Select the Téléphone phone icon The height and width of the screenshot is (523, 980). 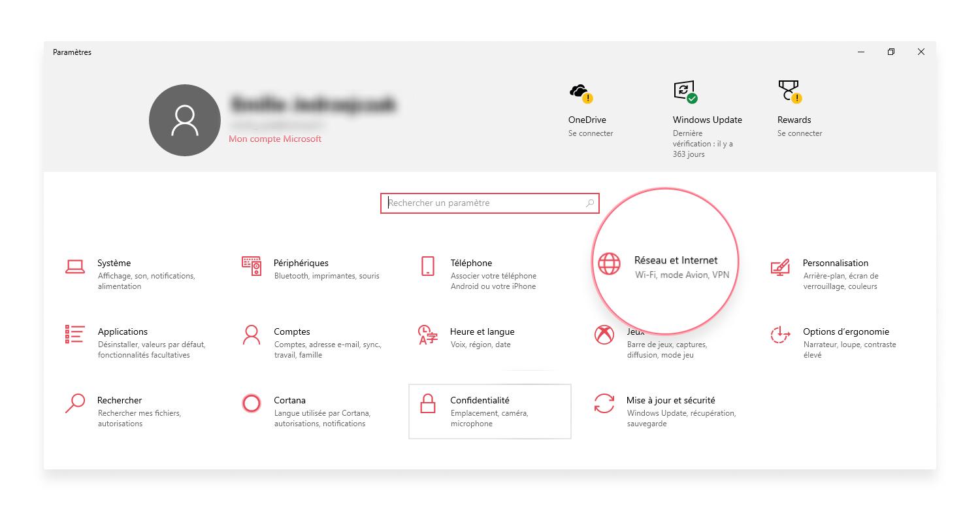pos(428,266)
